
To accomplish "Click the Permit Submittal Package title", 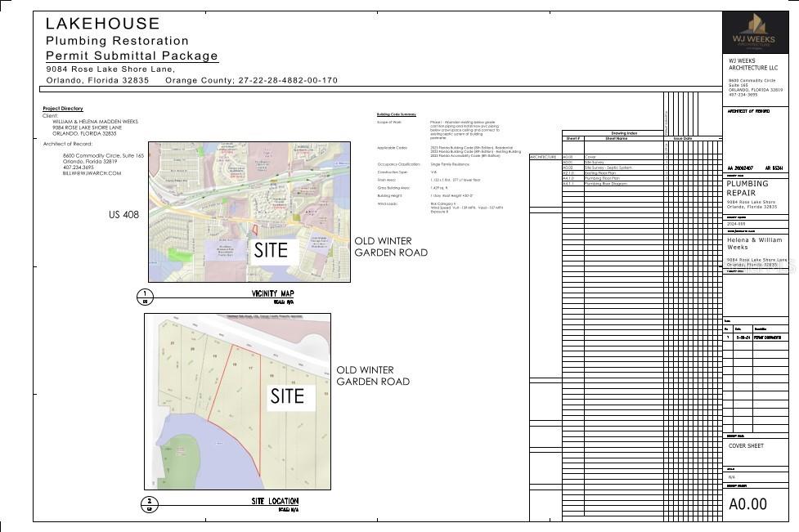I will tap(132, 56).
